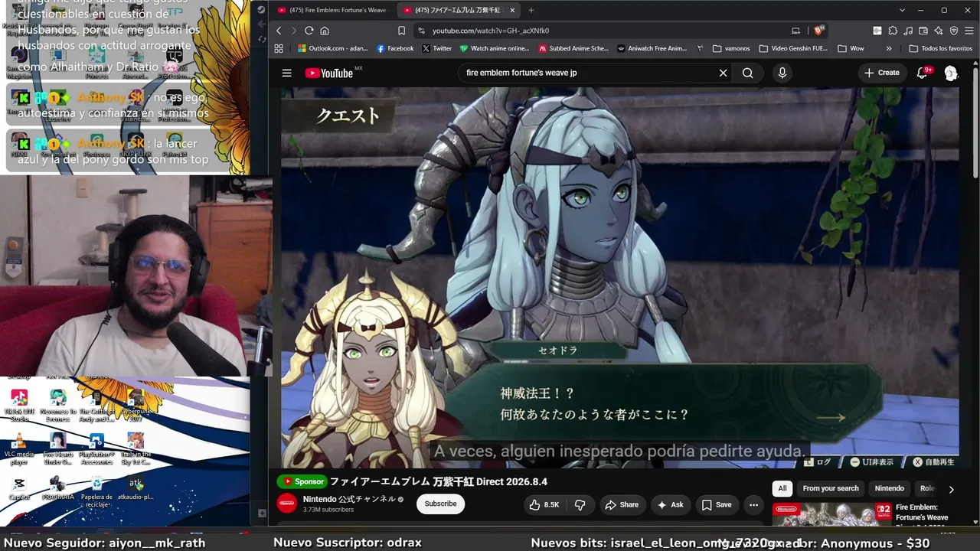980x551 pixels.
Task: Open the Fire Emblem recommended video thumbnail
Action: click(831, 514)
